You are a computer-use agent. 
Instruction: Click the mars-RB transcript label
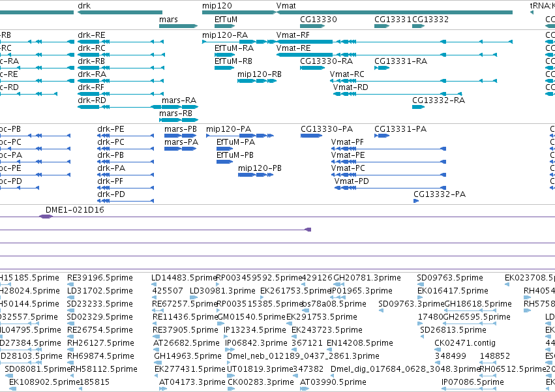pos(175,113)
